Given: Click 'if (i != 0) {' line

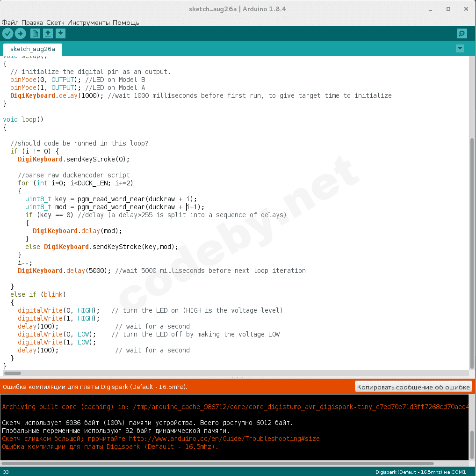Looking at the screenshot, I should pyautogui.click(x=34, y=151).
